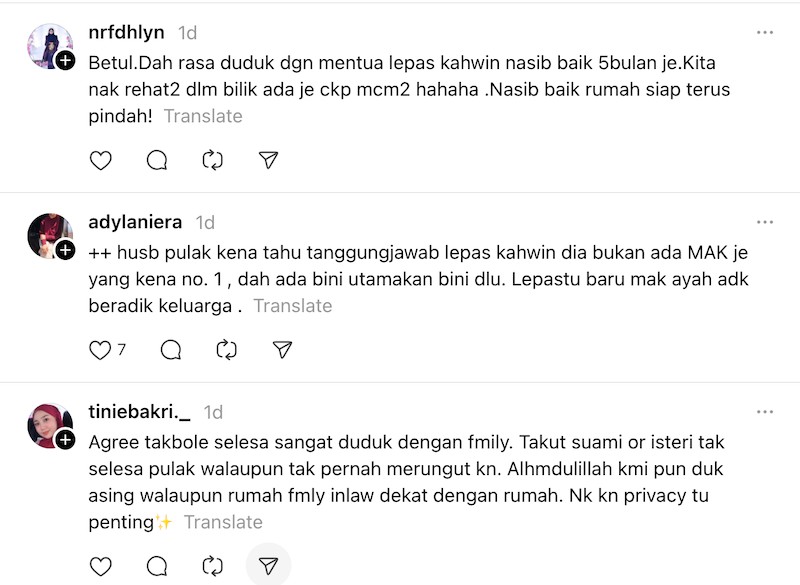This screenshot has width=800, height=585.
Task: Repost adylaniera's comment
Action: [227, 350]
